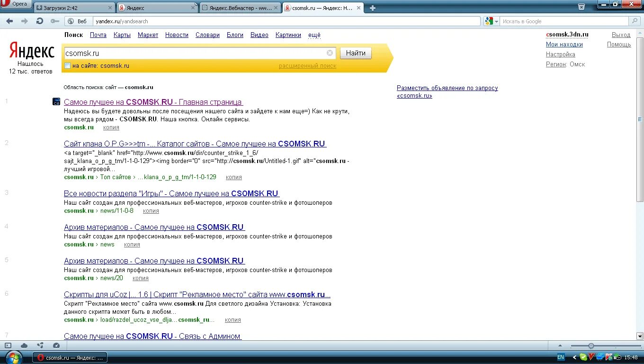Screen dimensions: 644x364
Task: Open cached копия of the first result
Action: tap(111, 127)
